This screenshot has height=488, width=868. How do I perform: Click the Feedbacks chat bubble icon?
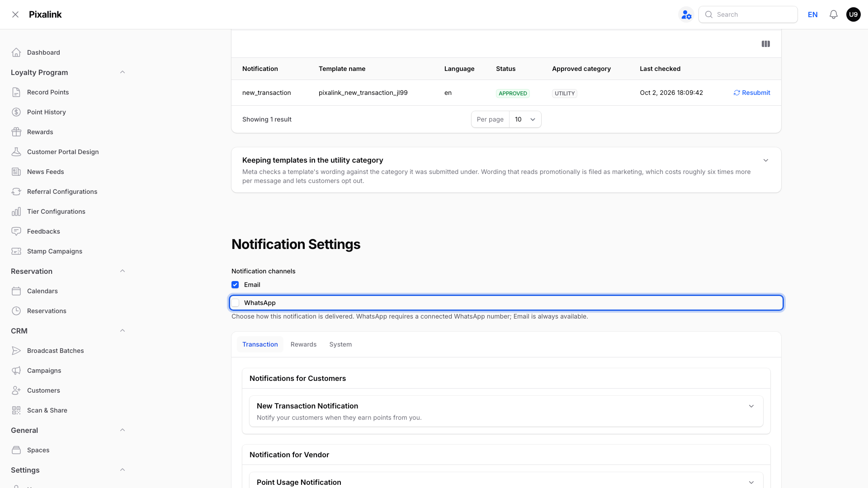tap(16, 231)
